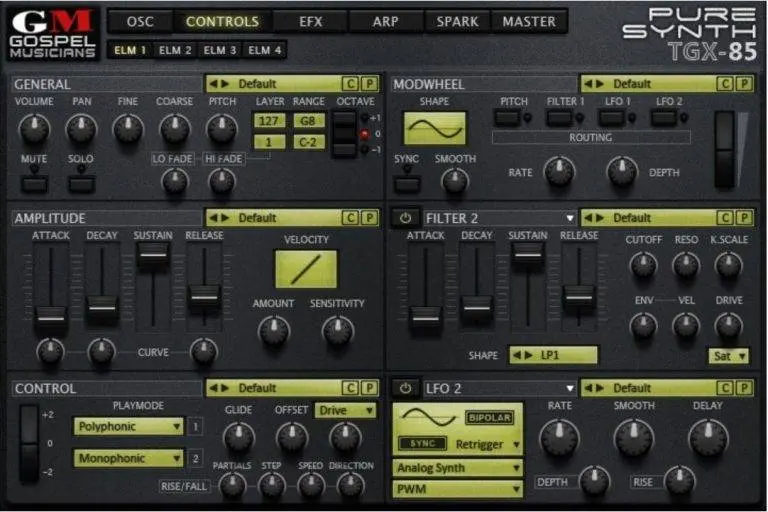Click the Amplitude preset previous arrow
The height and width of the screenshot is (512, 768).
coord(214,218)
